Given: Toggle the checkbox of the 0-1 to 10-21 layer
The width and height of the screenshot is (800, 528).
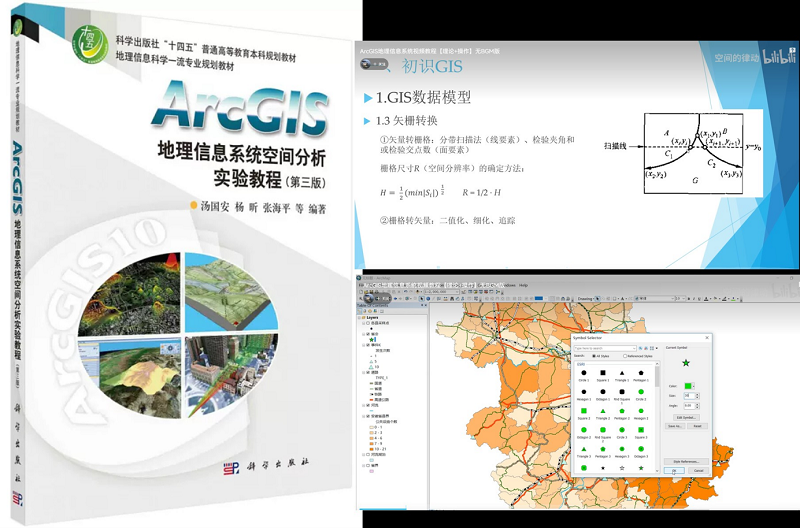Looking at the screenshot, I should tap(368, 416).
